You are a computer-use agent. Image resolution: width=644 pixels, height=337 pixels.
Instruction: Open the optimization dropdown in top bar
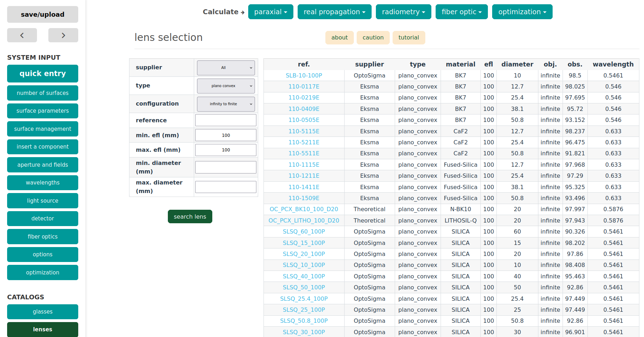pos(522,12)
